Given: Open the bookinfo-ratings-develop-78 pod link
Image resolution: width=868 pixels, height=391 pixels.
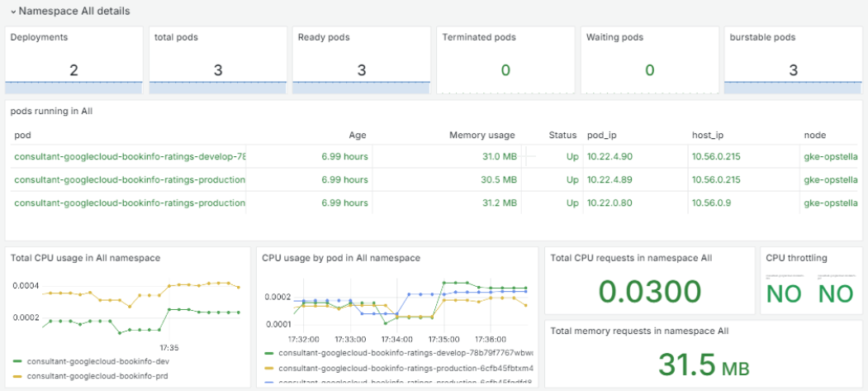Looking at the screenshot, I should [130, 157].
